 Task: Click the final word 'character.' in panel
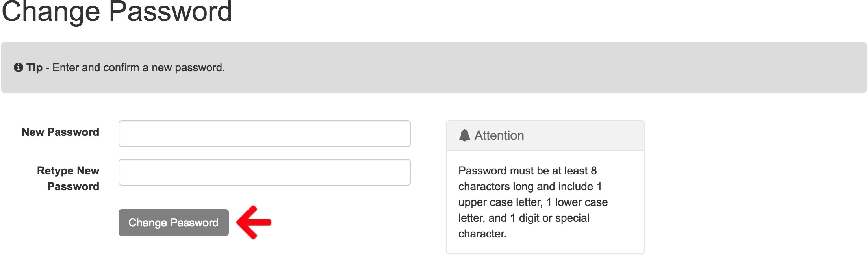point(482,234)
